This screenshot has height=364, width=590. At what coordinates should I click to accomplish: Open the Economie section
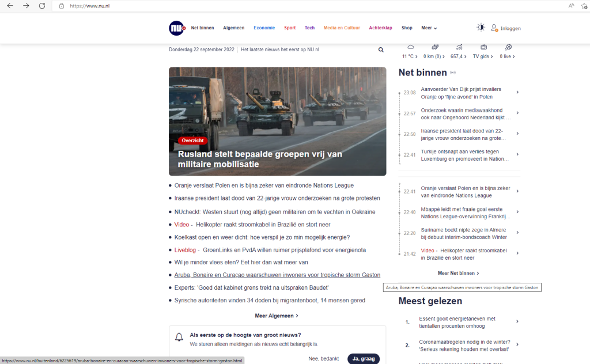pyautogui.click(x=264, y=28)
